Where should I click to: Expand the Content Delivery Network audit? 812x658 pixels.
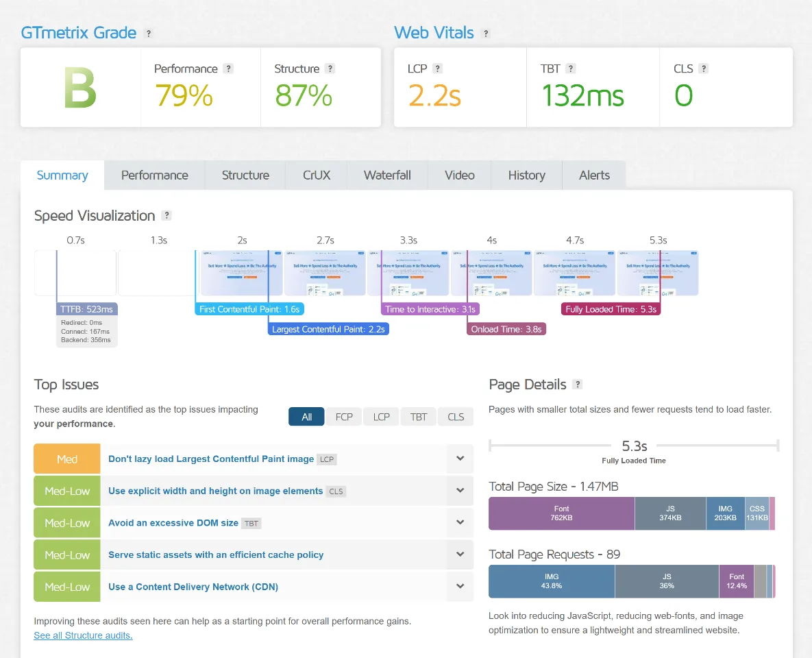point(460,587)
